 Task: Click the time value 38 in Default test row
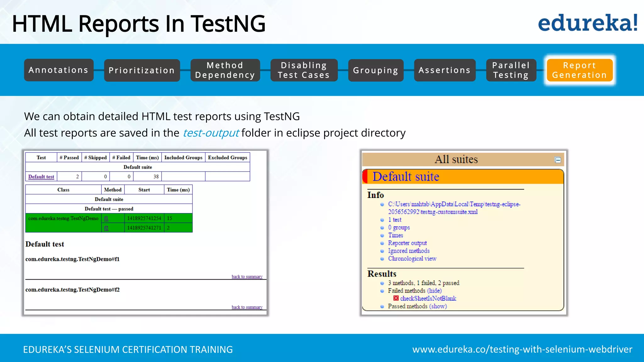[x=156, y=177]
